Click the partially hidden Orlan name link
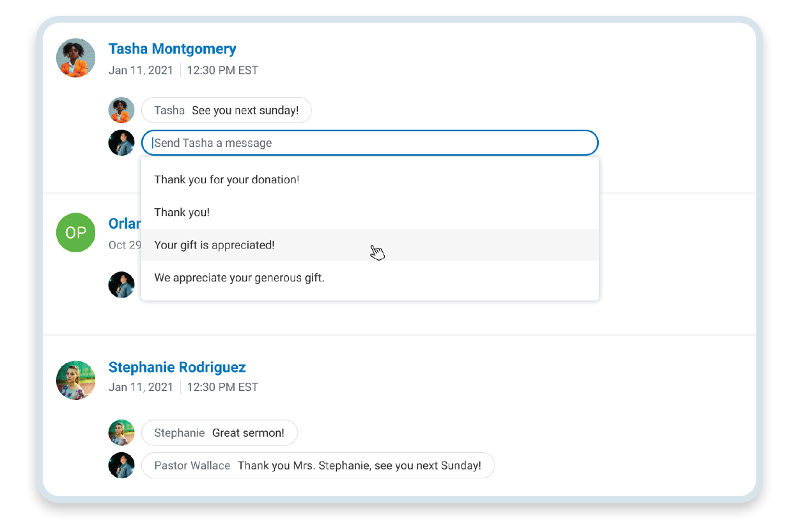 pyautogui.click(x=125, y=224)
